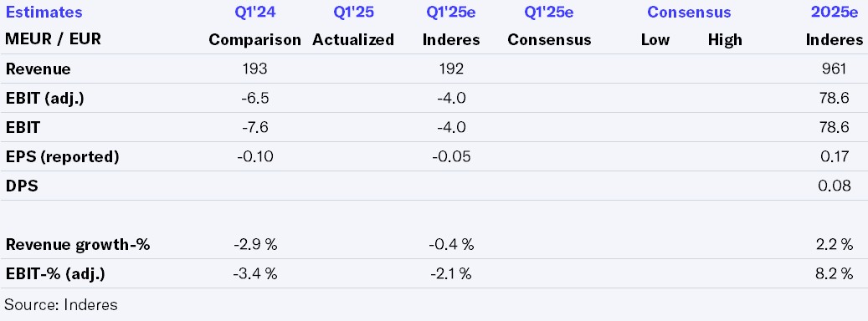This screenshot has height=321, width=868.
Task: Select the Revenue row label
Action: [x=39, y=69]
